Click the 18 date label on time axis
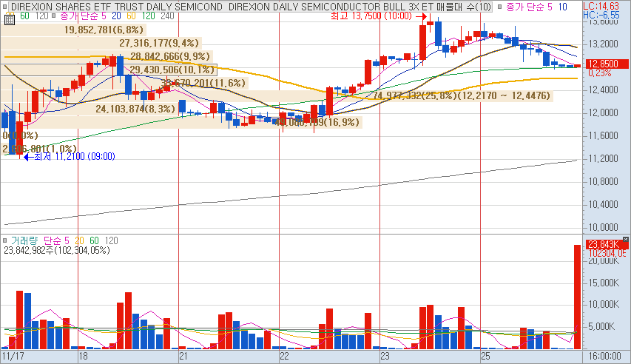The height and width of the screenshot is (364, 631). (x=84, y=357)
